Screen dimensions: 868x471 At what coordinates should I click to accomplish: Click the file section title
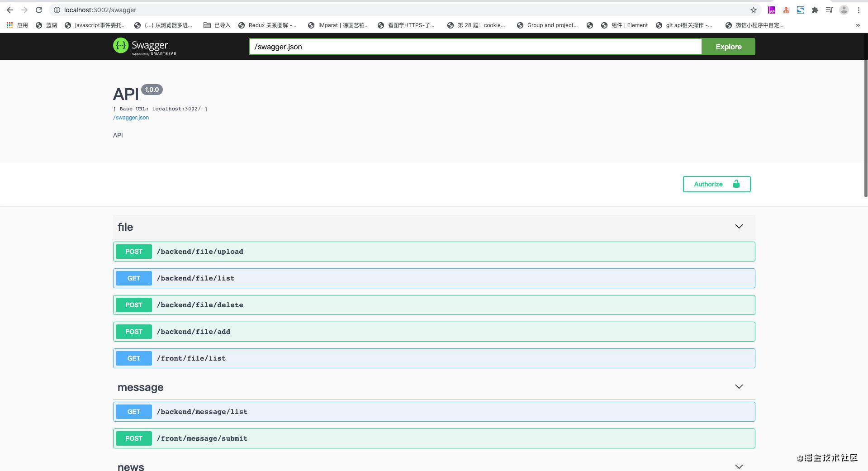pyautogui.click(x=125, y=227)
